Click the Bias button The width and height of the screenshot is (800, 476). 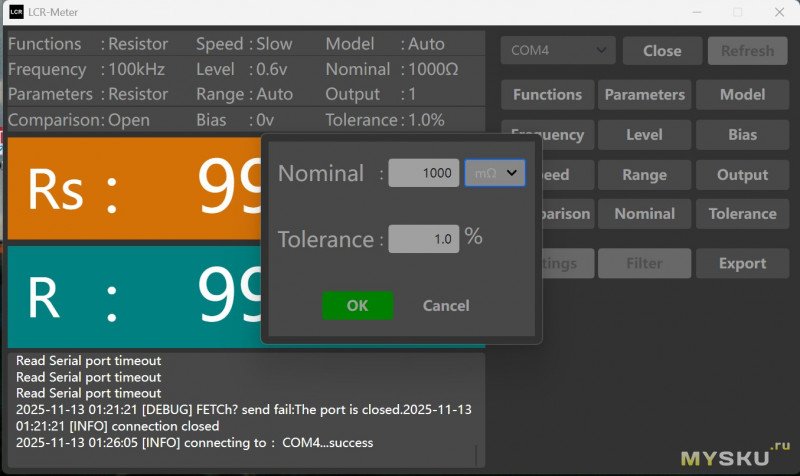point(742,134)
